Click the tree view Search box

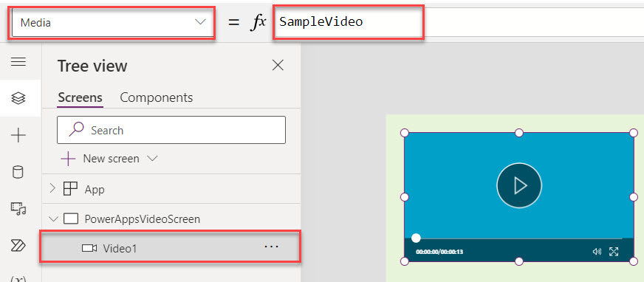[x=171, y=130]
